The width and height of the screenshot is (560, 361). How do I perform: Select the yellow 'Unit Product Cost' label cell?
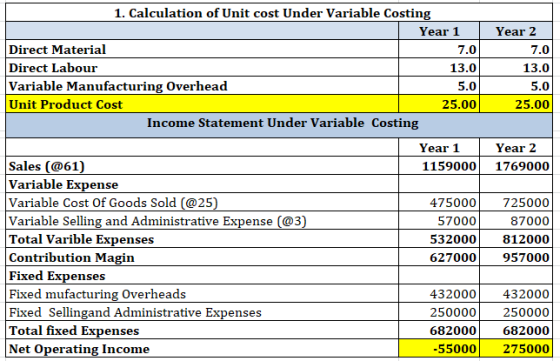click(x=202, y=104)
